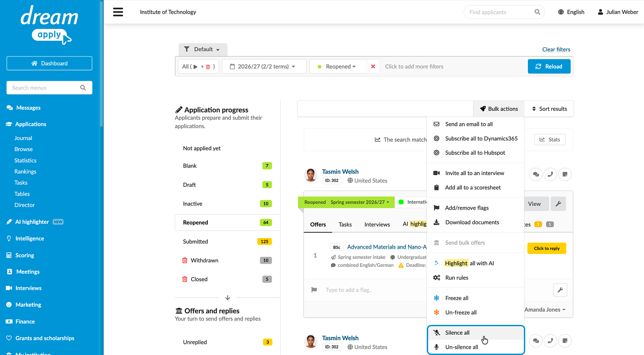This screenshot has width=644, height=355.
Task: Select Silence all menu item
Action: coord(476,333)
